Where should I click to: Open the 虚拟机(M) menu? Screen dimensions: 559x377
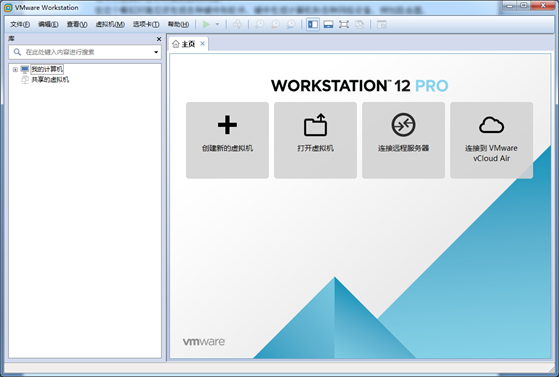[110, 24]
